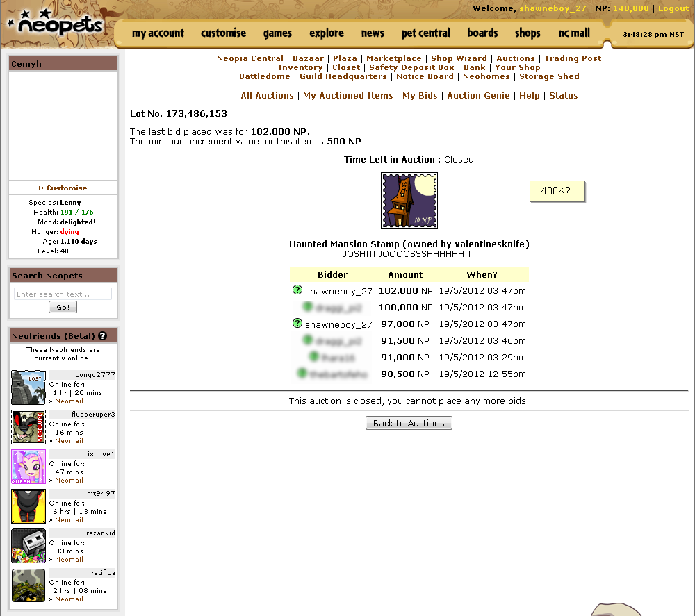Open auction Status
Viewport: 695px width, 616px height.
coord(564,95)
